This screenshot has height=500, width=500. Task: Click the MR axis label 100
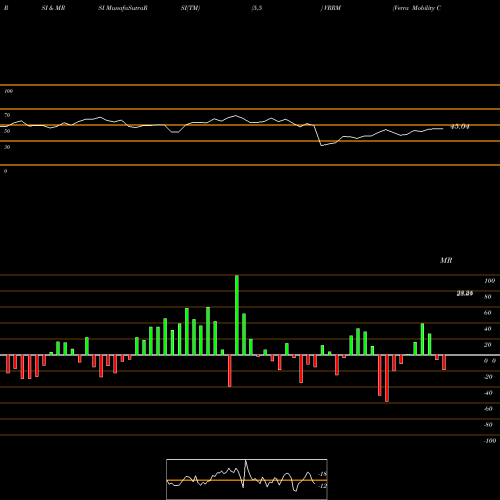coord(489,281)
